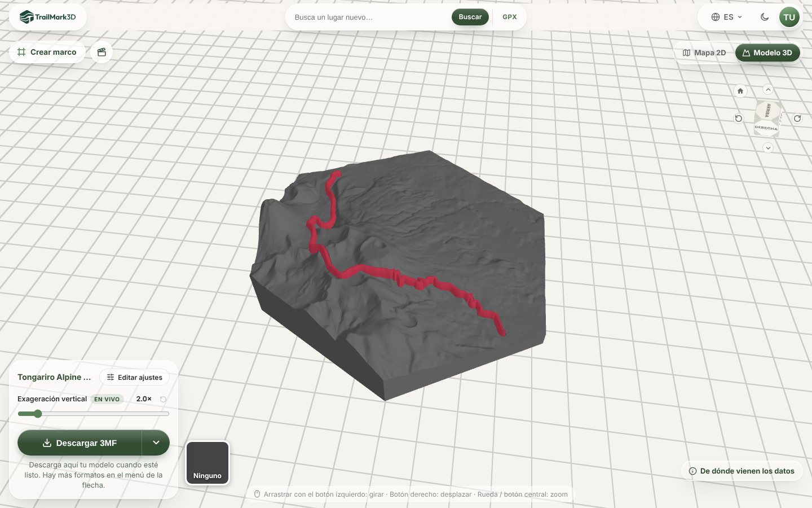Open the ES language dropdown

click(727, 17)
